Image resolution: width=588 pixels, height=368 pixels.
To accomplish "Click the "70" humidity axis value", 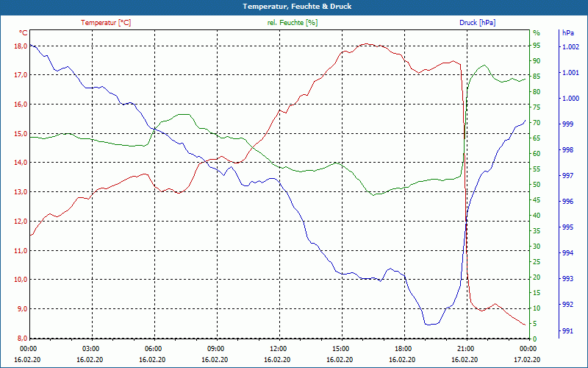I will 537,123.
